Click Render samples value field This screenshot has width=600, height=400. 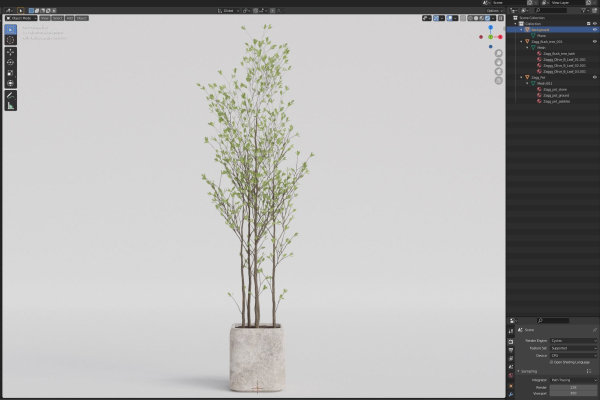[x=573, y=387]
